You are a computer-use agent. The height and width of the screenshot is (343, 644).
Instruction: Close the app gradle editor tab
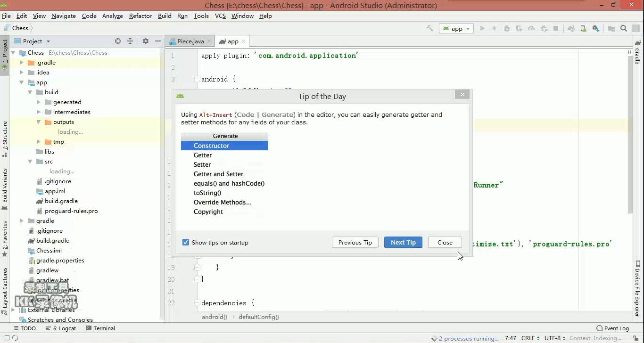[x=244, y=41]
